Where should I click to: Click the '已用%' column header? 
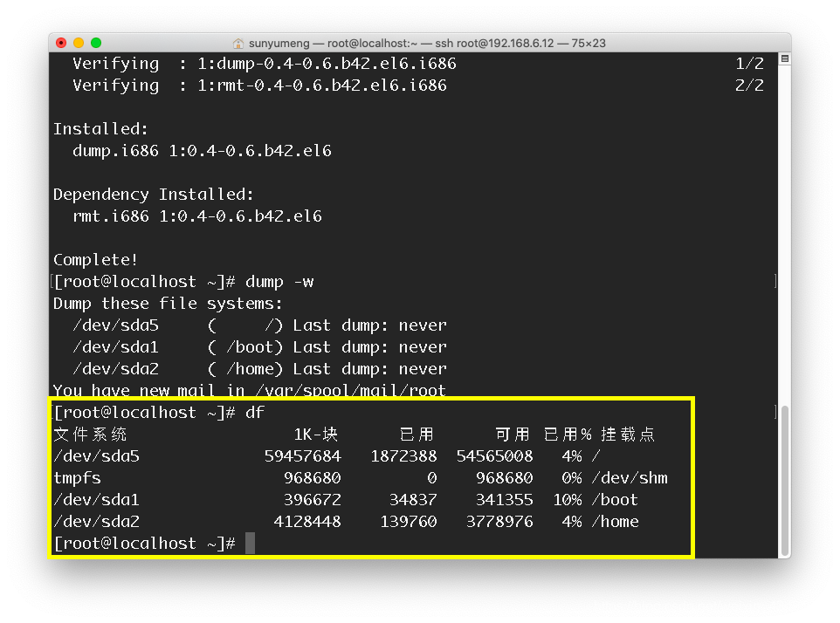pos(568,434)
